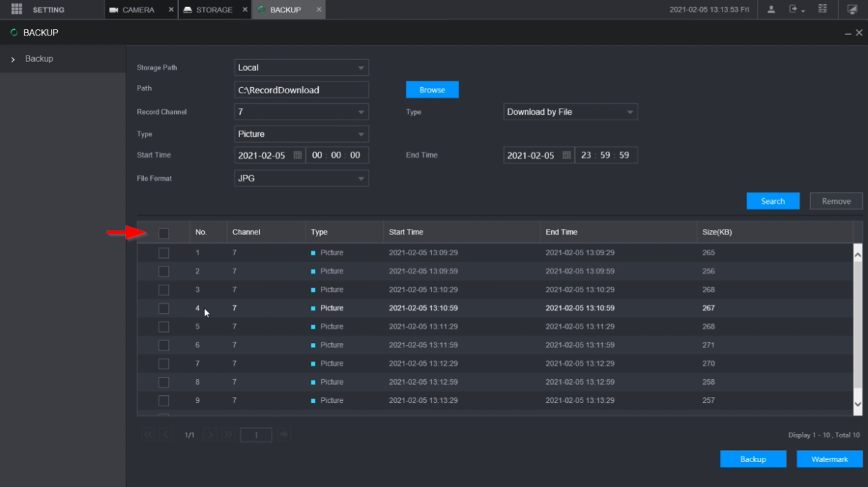Tick the checkbox for row 1
This screenshot has width=868, height=487.
pyautogui.click(x=164, y=253)
